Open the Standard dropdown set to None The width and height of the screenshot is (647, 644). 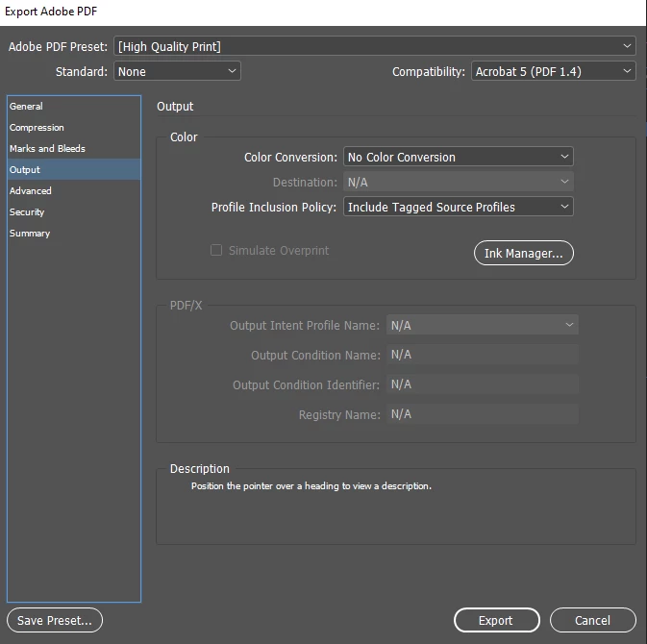[177, 71]
